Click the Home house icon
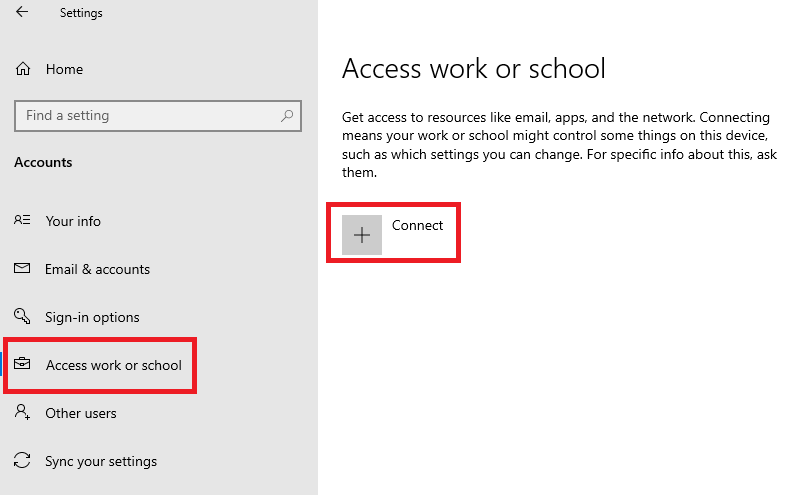Viewport: 787px width, 495px height. point(23,69)
